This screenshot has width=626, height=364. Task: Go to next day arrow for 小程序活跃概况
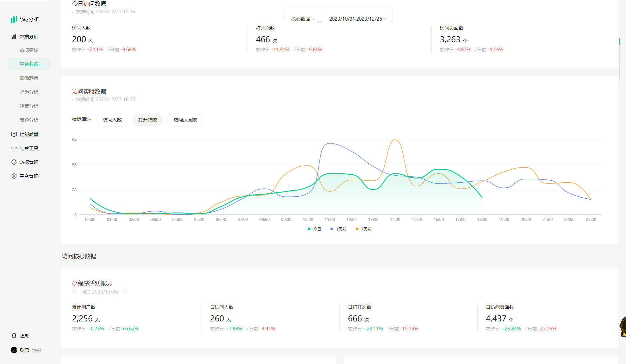tap(124, 291)
